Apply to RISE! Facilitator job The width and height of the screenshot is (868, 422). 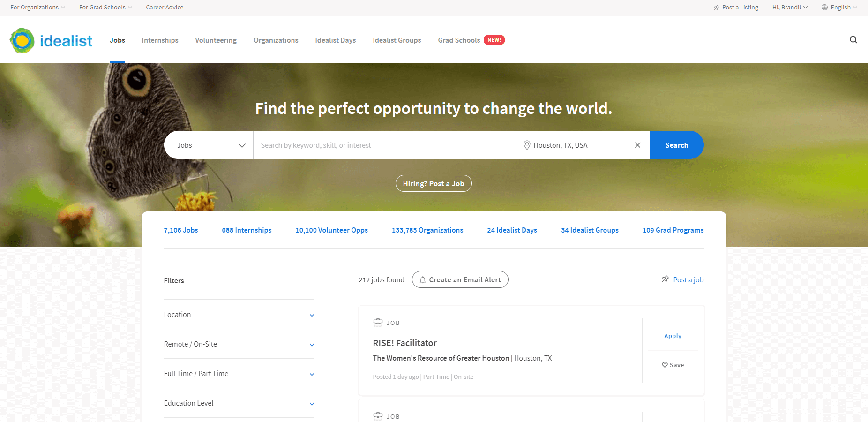click(673, 336)
